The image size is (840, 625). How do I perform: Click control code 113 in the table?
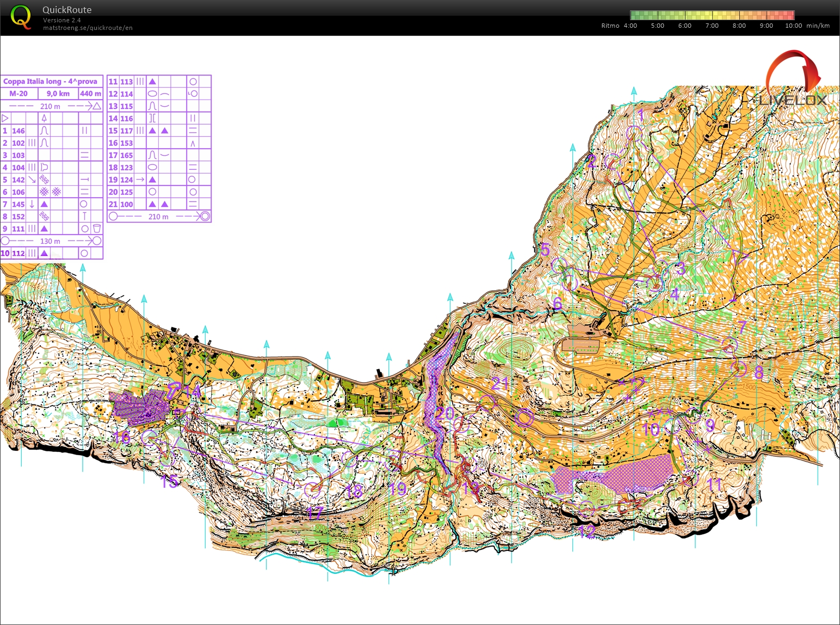point(127,82)
